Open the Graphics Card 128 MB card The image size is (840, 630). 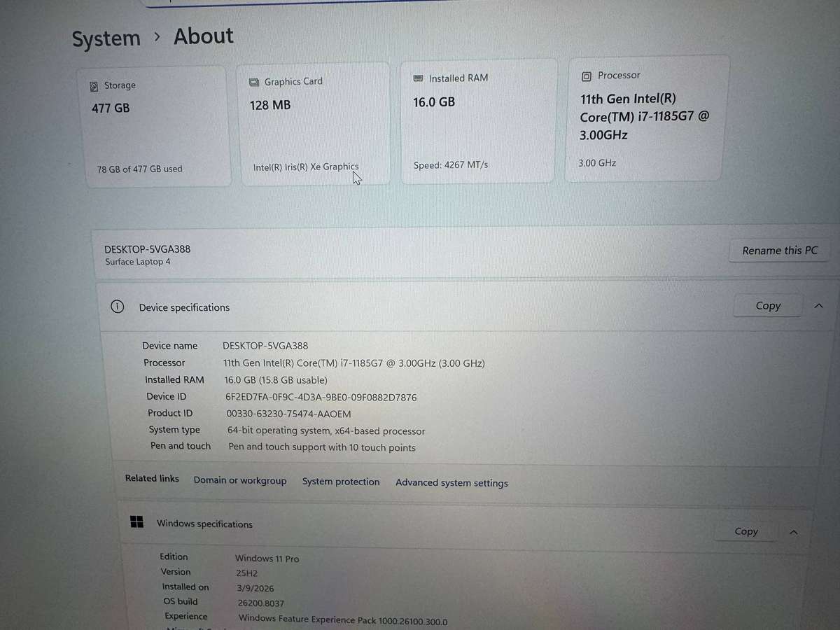[x=315, y=124]
